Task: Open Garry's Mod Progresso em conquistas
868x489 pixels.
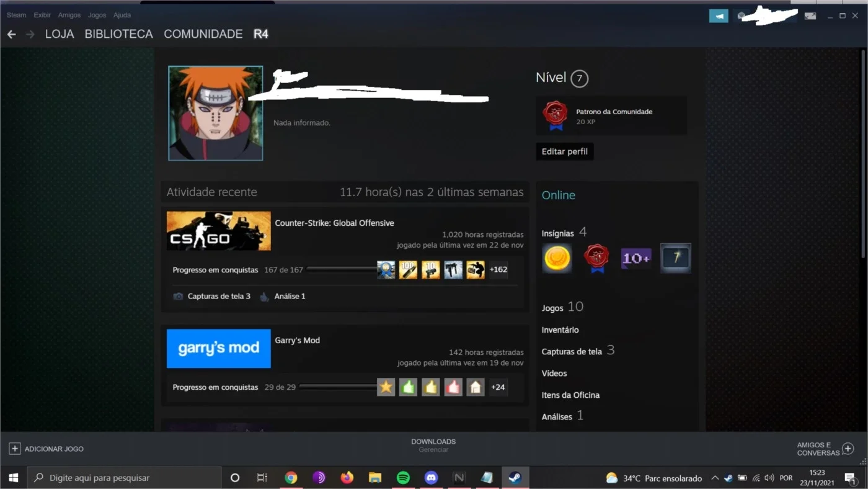Action: [215, 387]
